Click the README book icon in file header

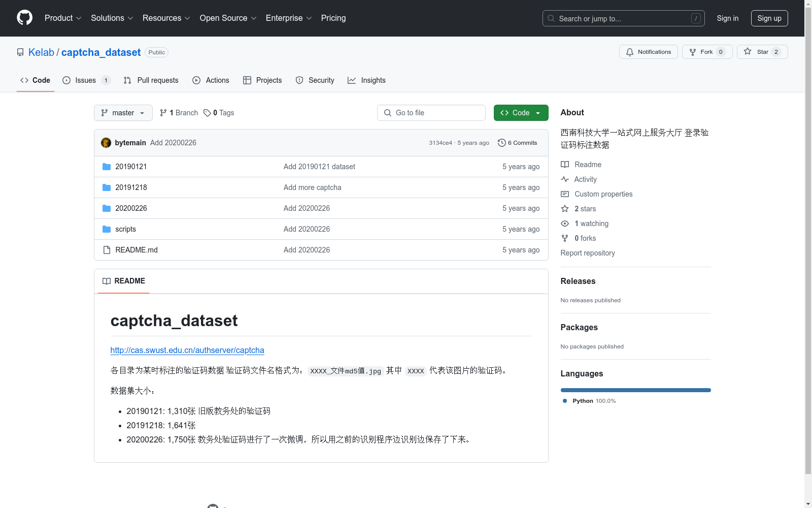[107, 281]
